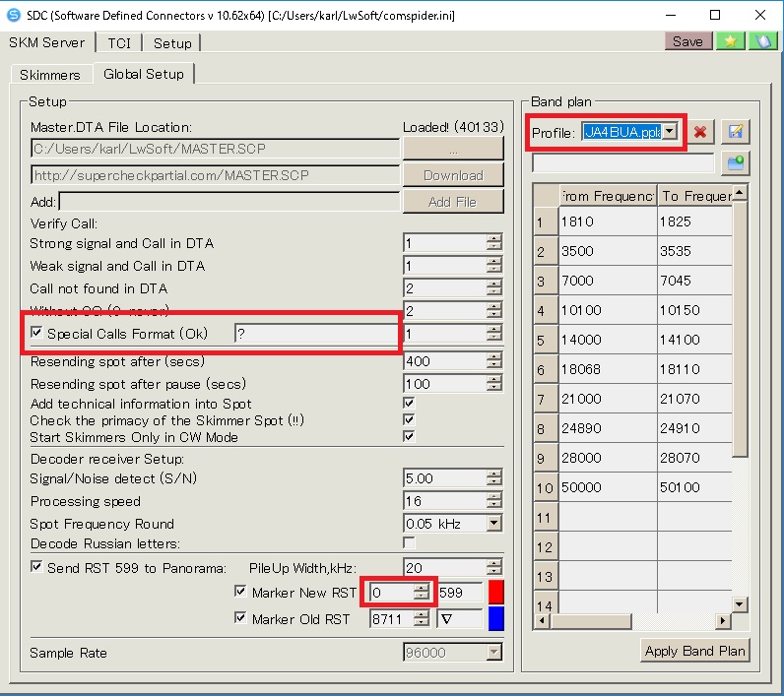This screenshot has width=784, height=696.
Task: Save settings with the Save button
Action: [688, 41]
